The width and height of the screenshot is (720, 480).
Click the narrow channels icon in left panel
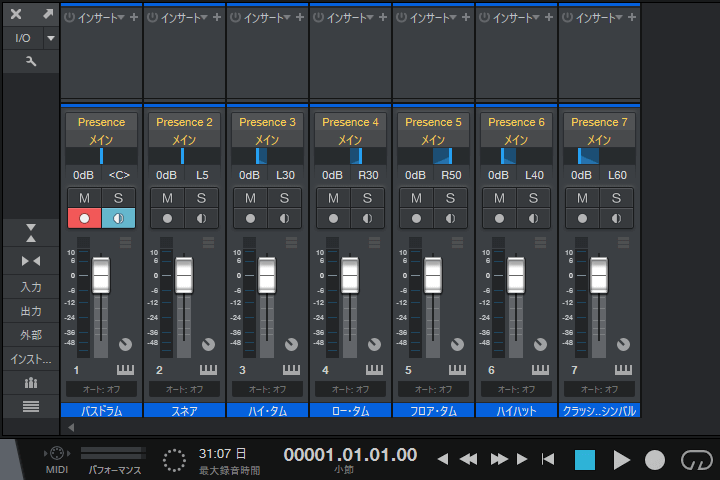click(x=30, y=261)
